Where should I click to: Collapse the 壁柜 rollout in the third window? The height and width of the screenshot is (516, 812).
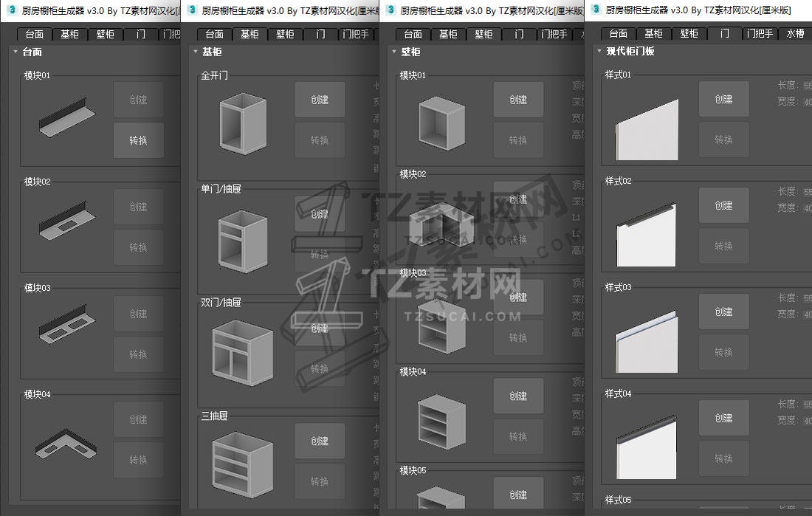point(394,52)
